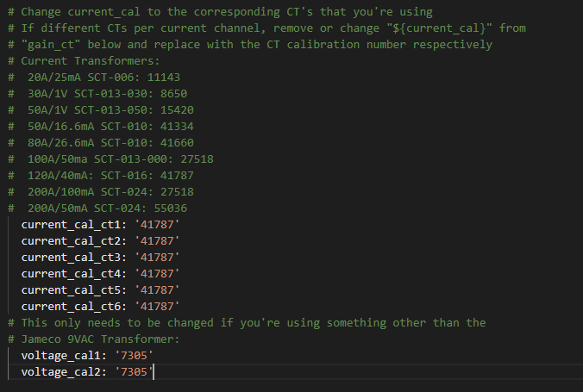Click the current_cal_ct3 value '41787'
The image size is (583, 392).
click(157, 258)
